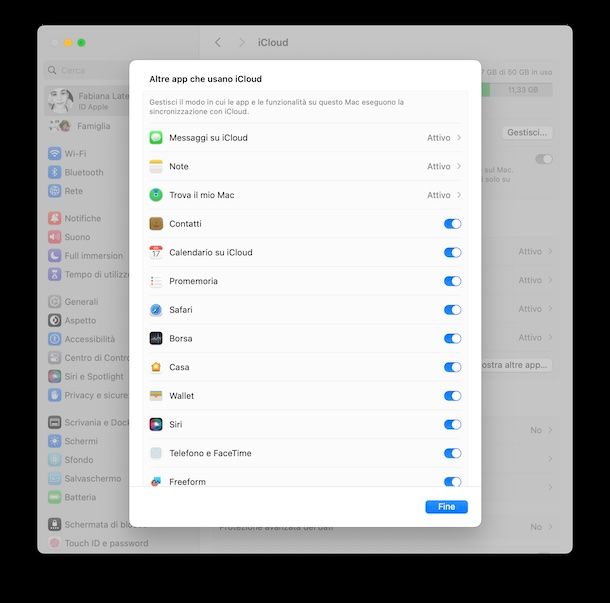Open Trova il mio Mac Attivo chevron
610x603 pixels.
click(459, 195)
